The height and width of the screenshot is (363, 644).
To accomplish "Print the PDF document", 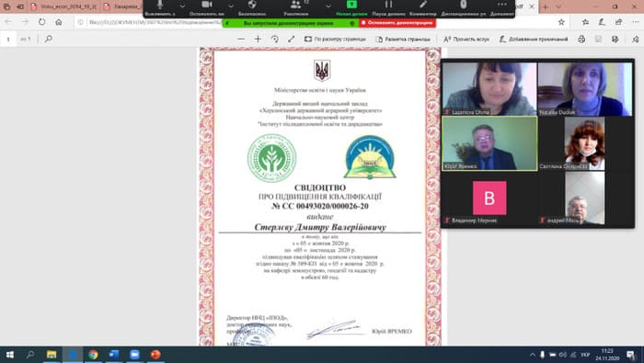I will 581,39.
